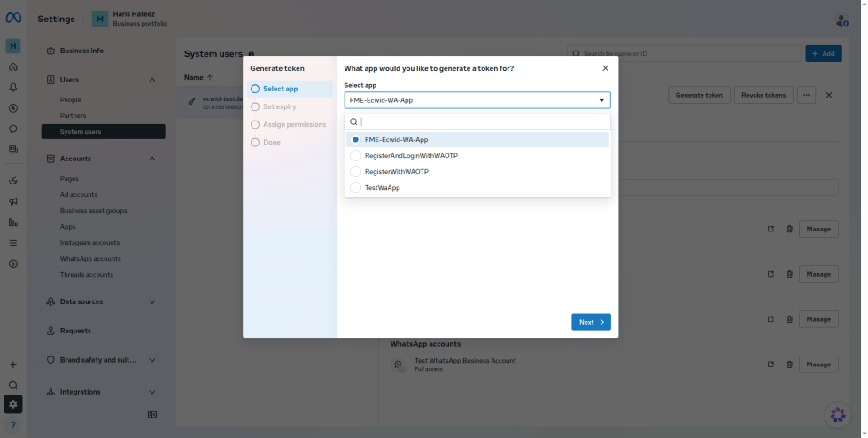Click the Generate token button
The image size is (868, 438).
(x=699, y=95)
